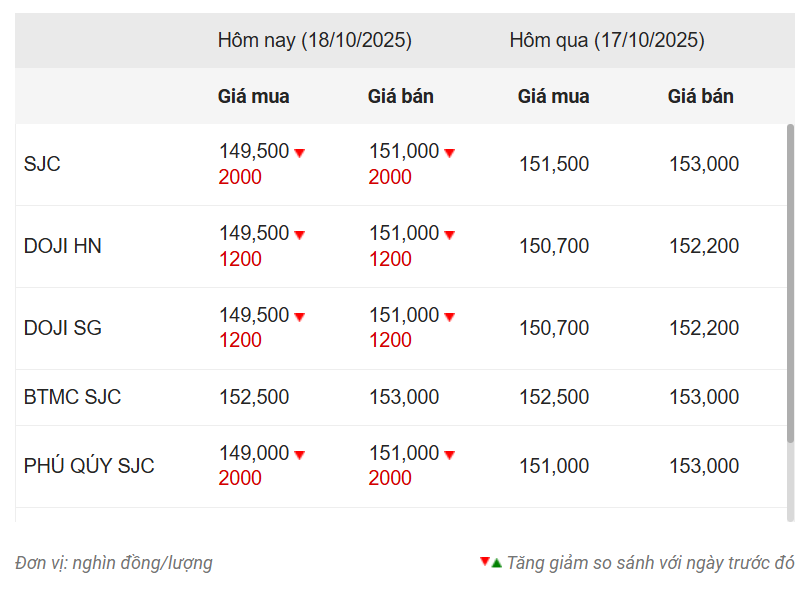The width and height of the screenshot is (810, 594).
Task: Click the down arrow by DOJI SG sell price
Action: (x=449, y=317)
